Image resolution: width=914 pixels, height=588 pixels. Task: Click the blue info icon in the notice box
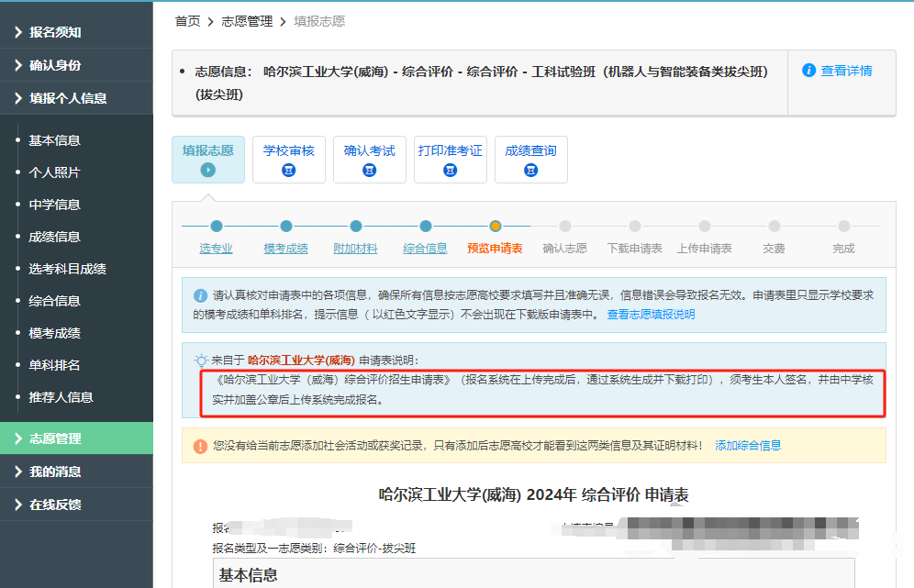pyautogui.click(x=200, y=295)
